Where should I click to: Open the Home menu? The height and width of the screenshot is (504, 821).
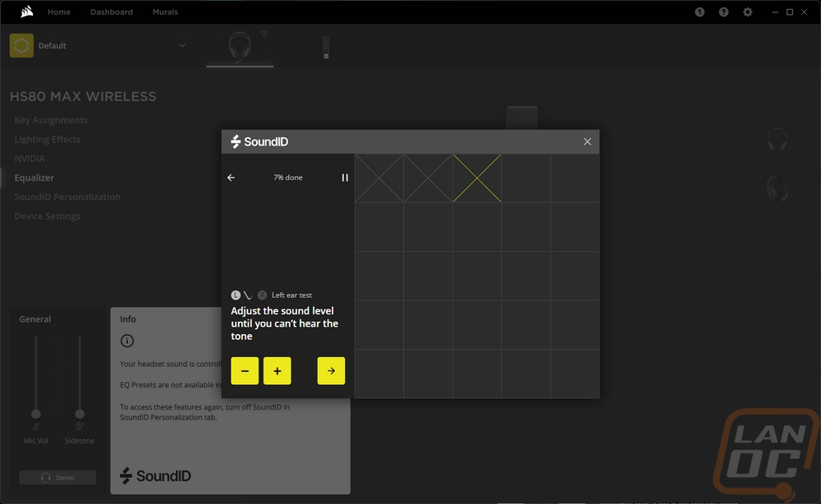59,12
